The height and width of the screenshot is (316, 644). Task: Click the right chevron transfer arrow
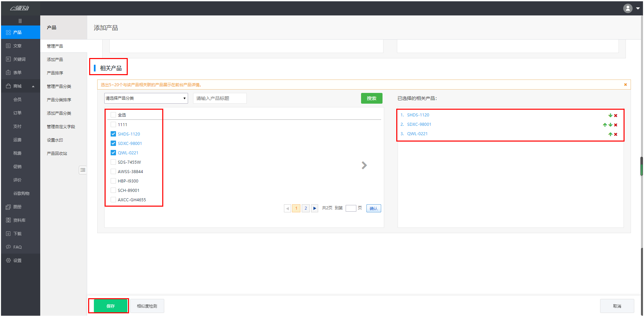point(364,165)
